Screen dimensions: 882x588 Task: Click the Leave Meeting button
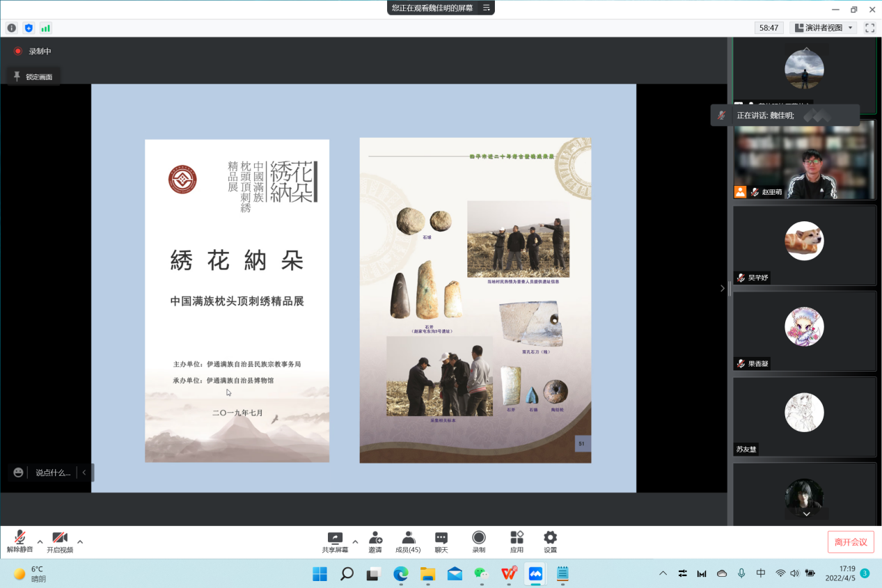(851, 542)
